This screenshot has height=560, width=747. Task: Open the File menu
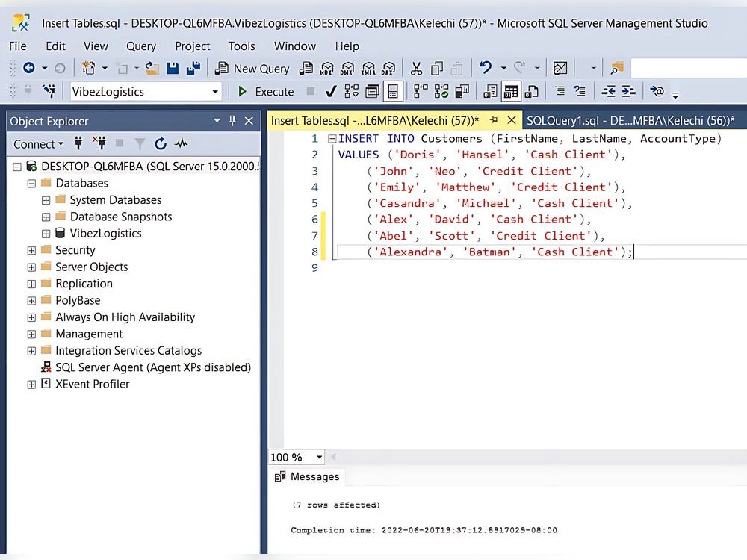tap(18, 46)
